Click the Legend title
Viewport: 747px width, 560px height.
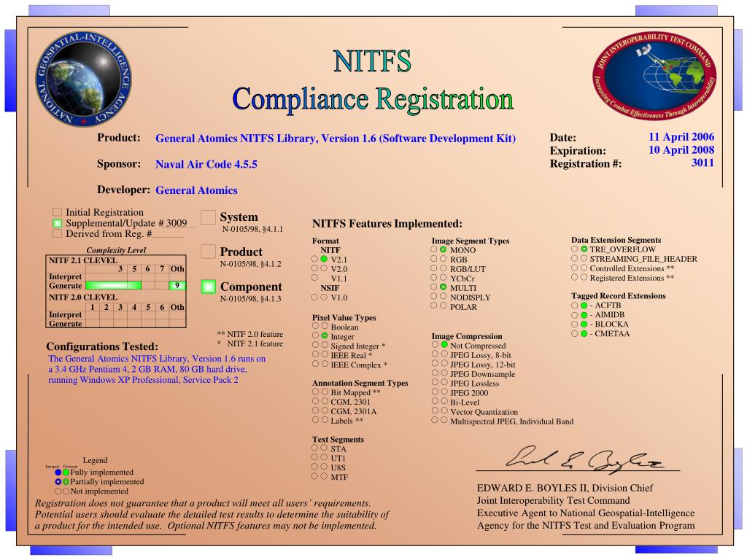tap(95, 460)
